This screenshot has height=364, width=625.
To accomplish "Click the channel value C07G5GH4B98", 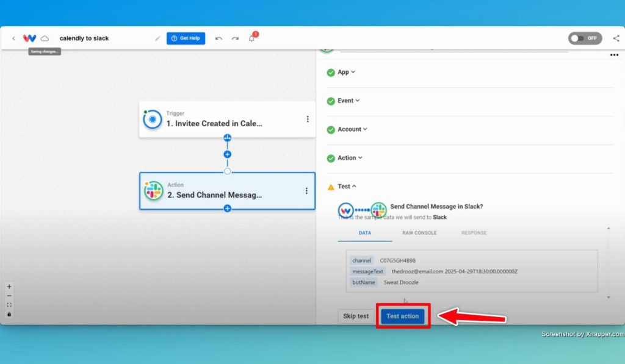I will pyautogui.click(x=397, y=260).
